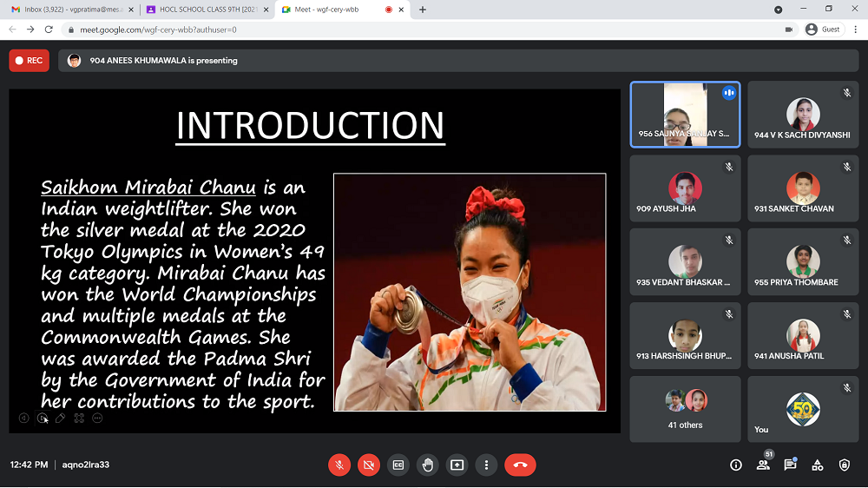Open the slideshow more options ellipsis

coord(97,418)
